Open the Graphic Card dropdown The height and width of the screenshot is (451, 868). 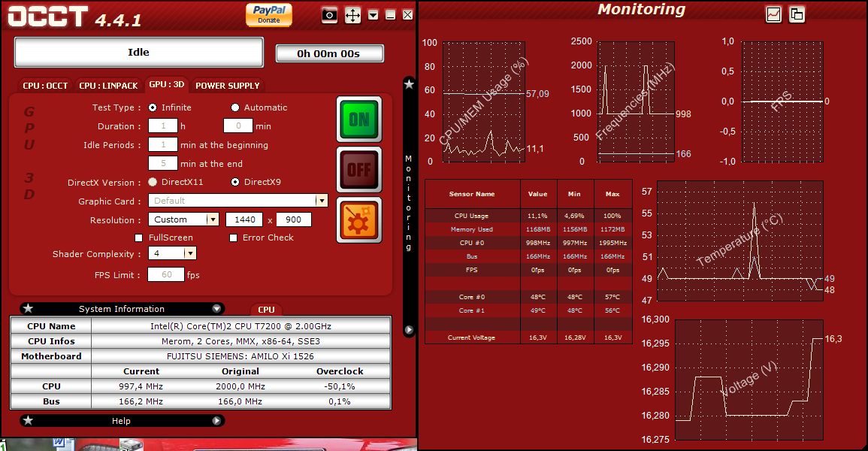(321, 201)
